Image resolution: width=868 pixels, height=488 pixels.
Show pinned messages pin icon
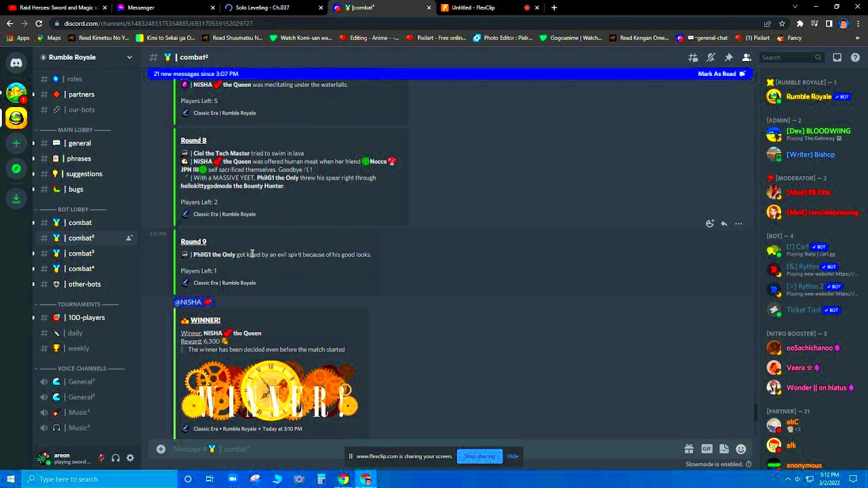click(728, 58)
